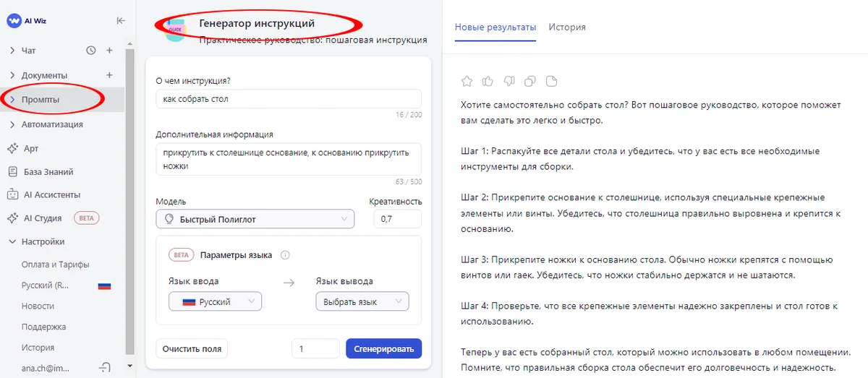Expand the Чат menu
The height and width of the screenshot is (378, 868).
12,51
